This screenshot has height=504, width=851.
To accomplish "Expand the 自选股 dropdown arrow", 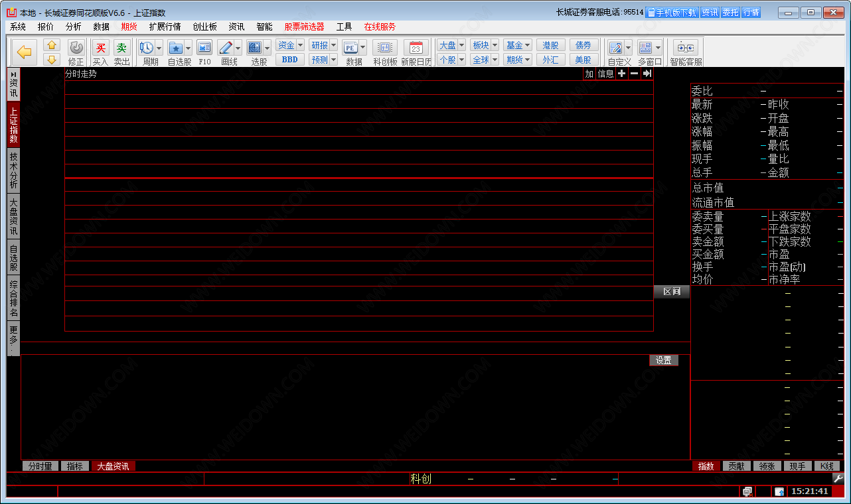I will click(x=189, y=48).
